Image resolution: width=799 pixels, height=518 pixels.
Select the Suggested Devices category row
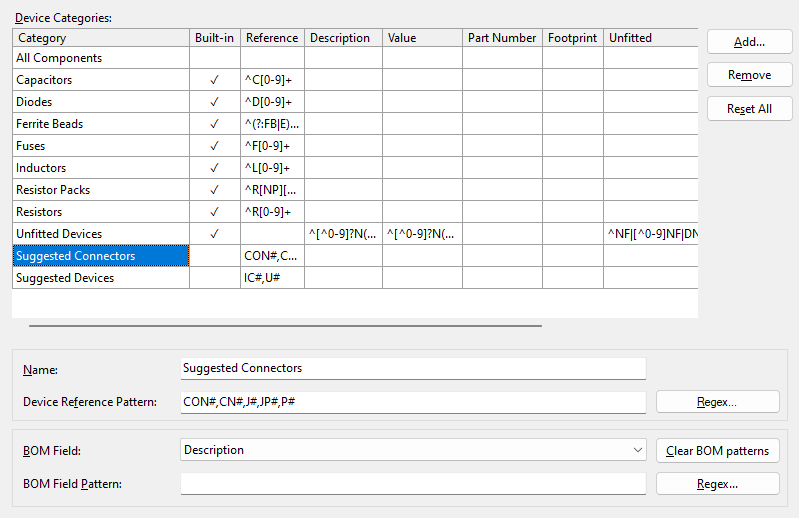coord(100,278)
